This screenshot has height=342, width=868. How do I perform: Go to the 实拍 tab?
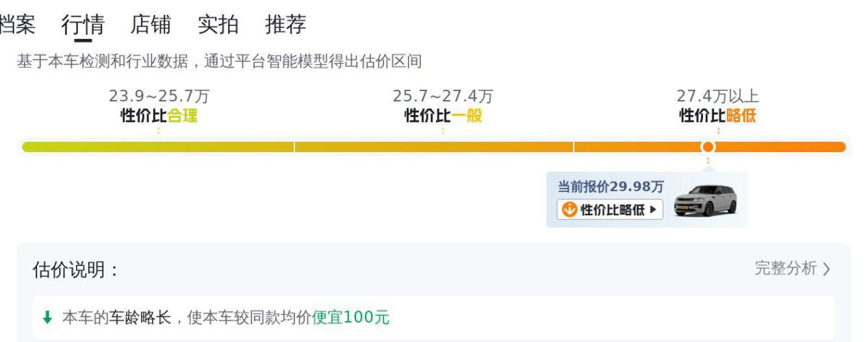tap(218, 25)
